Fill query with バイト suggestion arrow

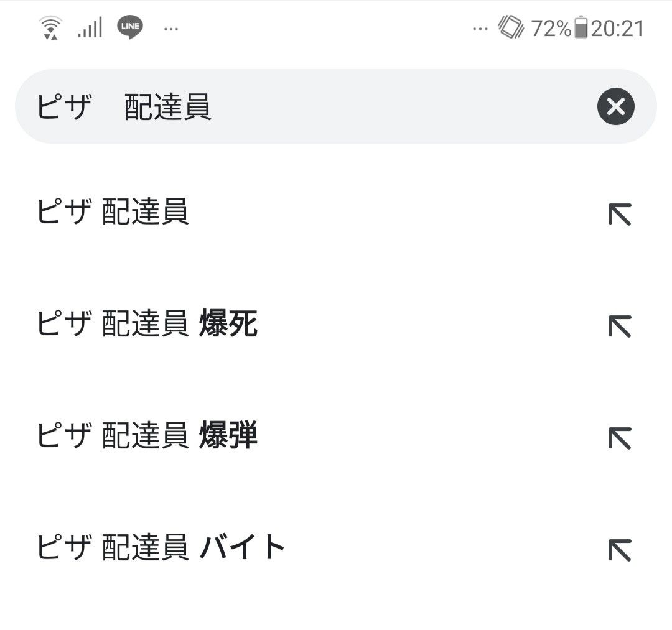(620, 550)
